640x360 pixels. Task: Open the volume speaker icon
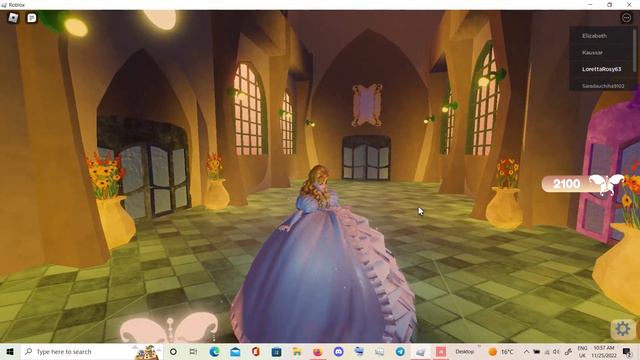pyautogui.click(x=556, y=351)
